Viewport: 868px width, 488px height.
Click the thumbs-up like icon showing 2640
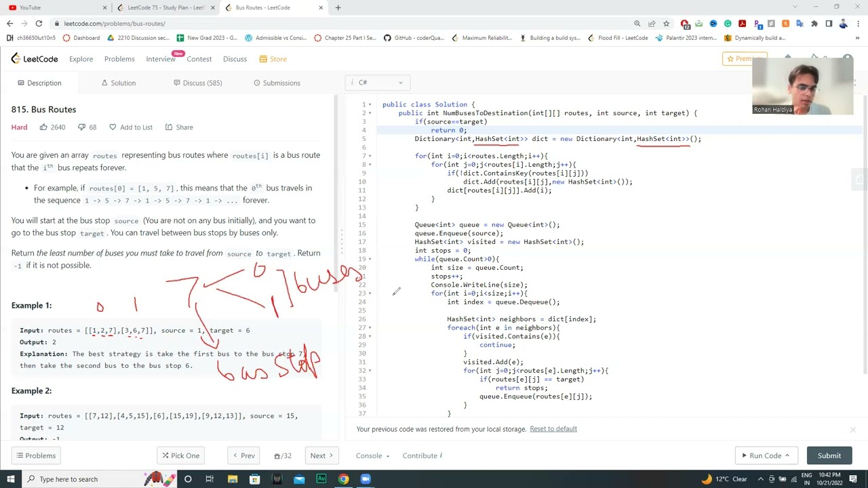pyautogui.click(x=43, y=127)
